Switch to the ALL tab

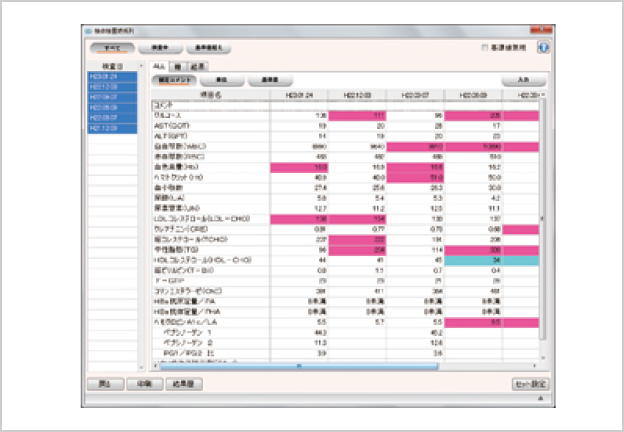[x=159, y=65]
